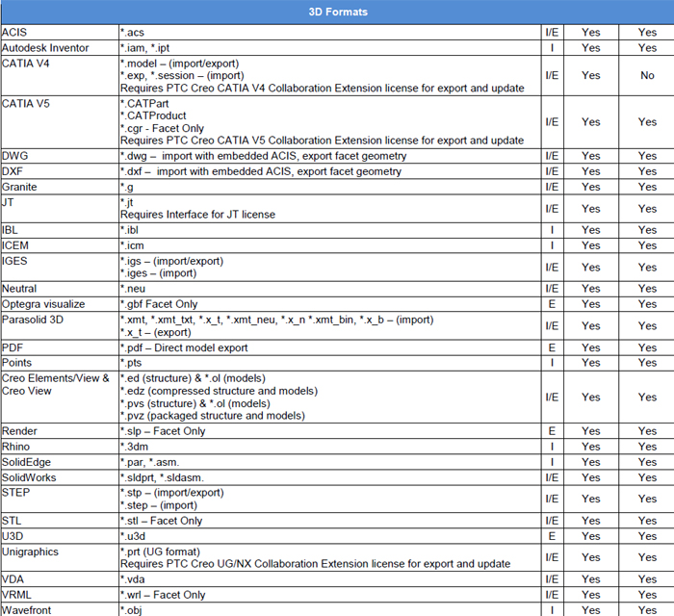Viewport: 674px width, 616px height.
Task: Click the CATIA V4 Collaboration Extension license note
Action: click(323, 88)
